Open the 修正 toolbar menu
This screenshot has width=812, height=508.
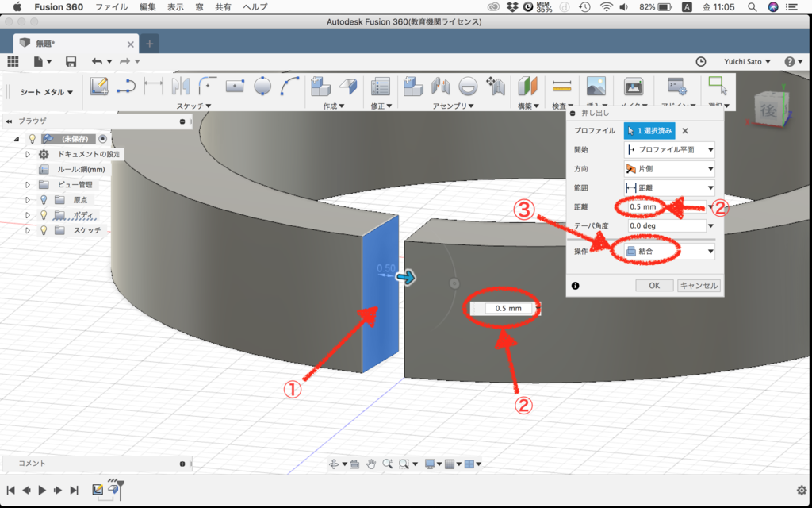click(x=381, y=106)
